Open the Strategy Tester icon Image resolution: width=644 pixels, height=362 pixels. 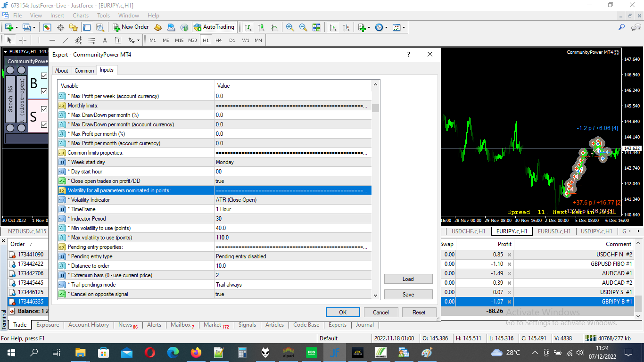pos(100,27)
